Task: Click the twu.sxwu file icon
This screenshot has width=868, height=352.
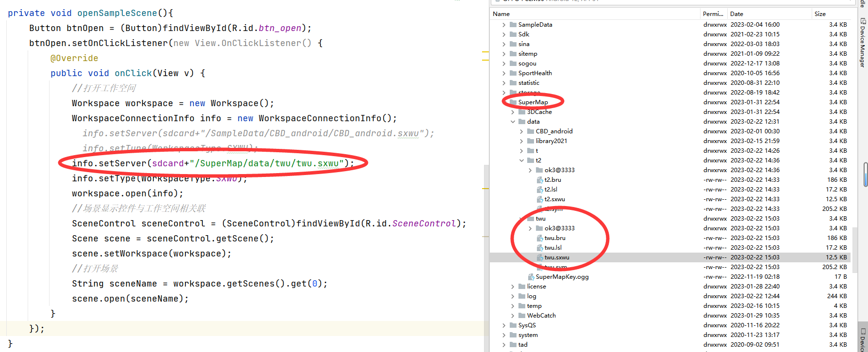Action: [540, 257]
